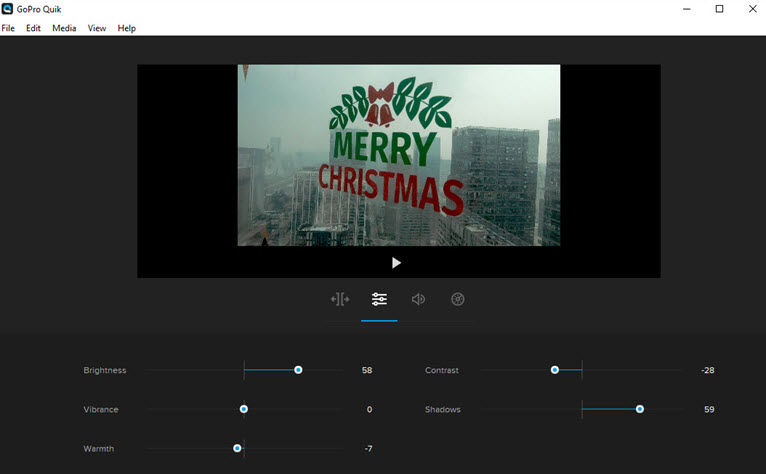Open the Edit menu
The image size is (766, 474).
[x=33, y=28]
